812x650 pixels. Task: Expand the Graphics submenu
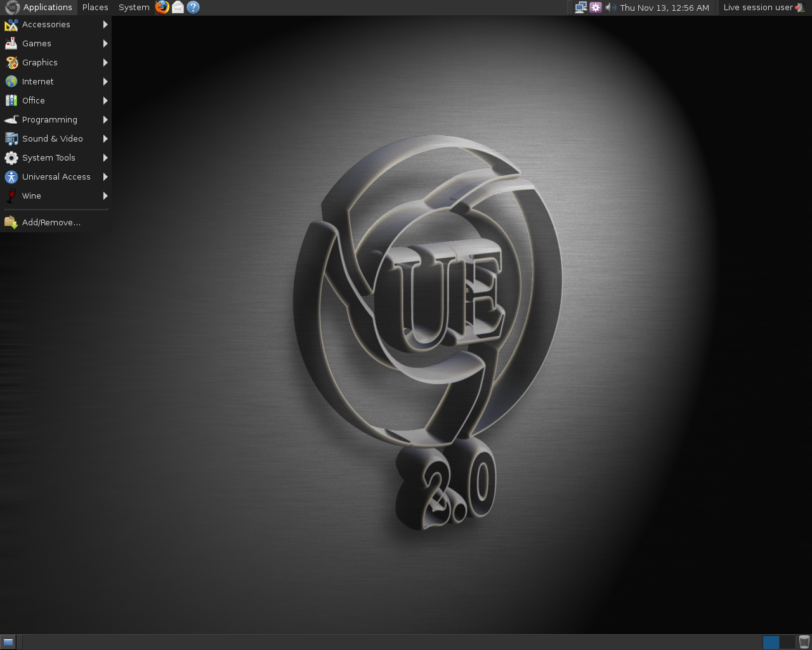(56, 62)
